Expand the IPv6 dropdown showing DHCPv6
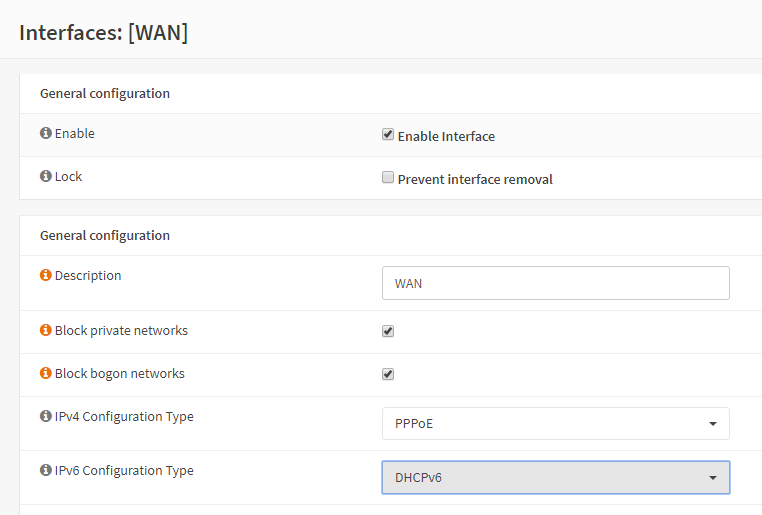762x515 pixels. 555,477
